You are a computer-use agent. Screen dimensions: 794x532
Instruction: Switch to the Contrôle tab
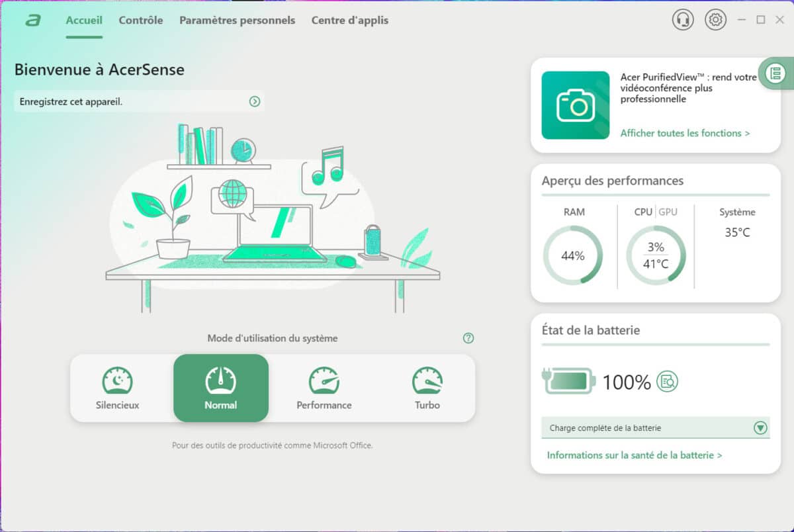tap(141, 20)
